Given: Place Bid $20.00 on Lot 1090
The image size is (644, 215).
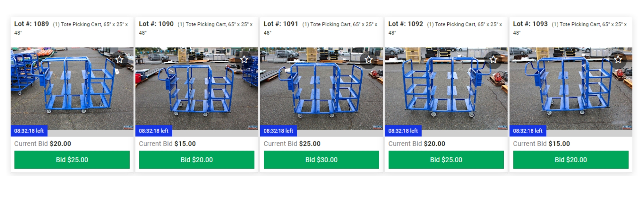Looking at the screenshot, I should [197, 160].
